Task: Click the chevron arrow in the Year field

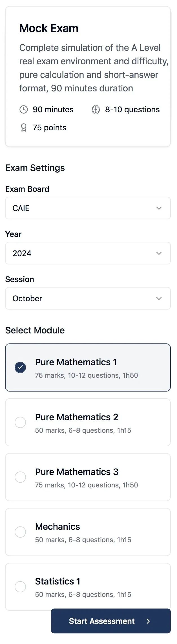Action: [x=159, y=253]
